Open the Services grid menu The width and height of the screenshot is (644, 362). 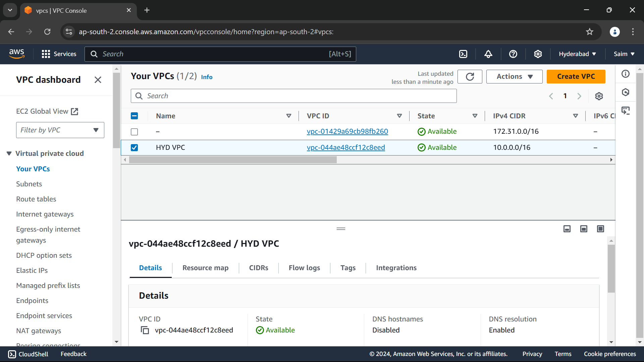click(x=59, y=54)
